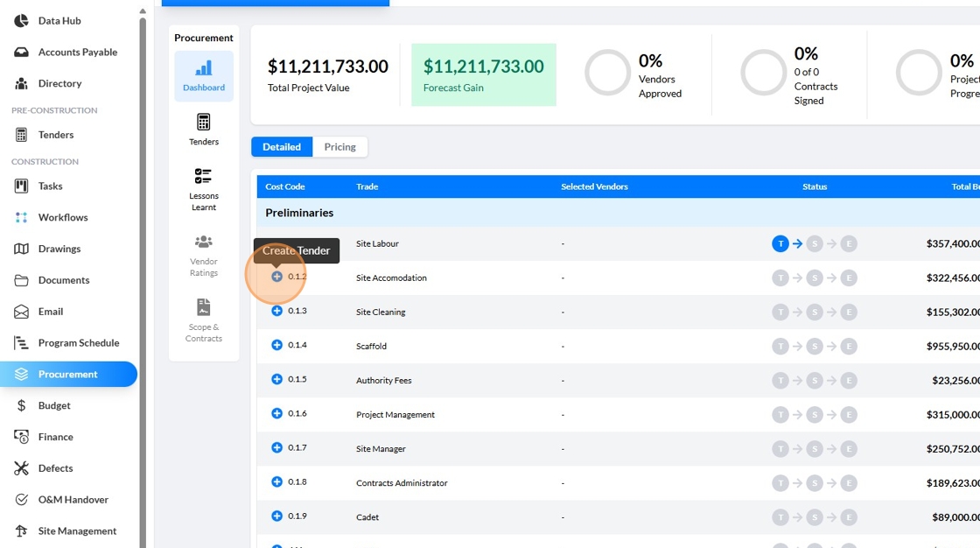Open Vendor Ratings
This screenshot has height=548, width=980.
click(204, 256)
